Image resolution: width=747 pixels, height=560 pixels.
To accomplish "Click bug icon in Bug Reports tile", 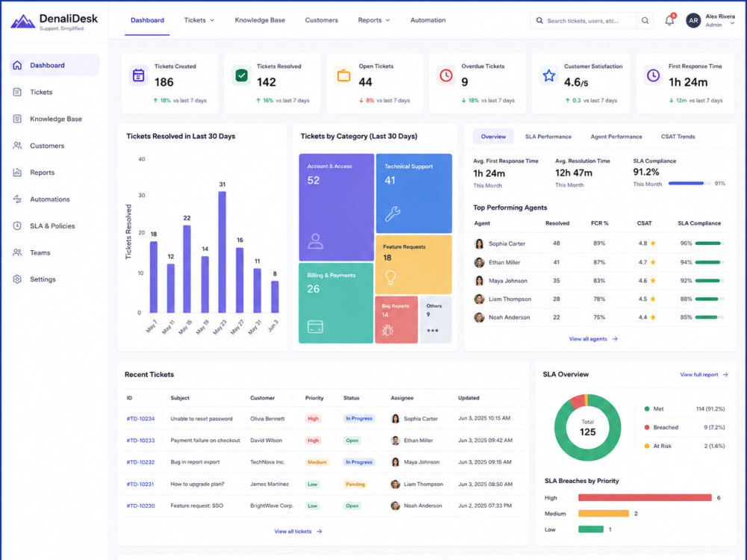I will pyautogui.click(x=387, y=330).
